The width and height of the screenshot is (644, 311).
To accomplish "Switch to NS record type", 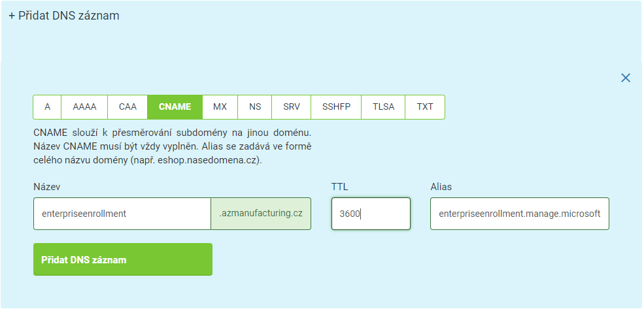I will pyautogui.click(x=254, y=107).
